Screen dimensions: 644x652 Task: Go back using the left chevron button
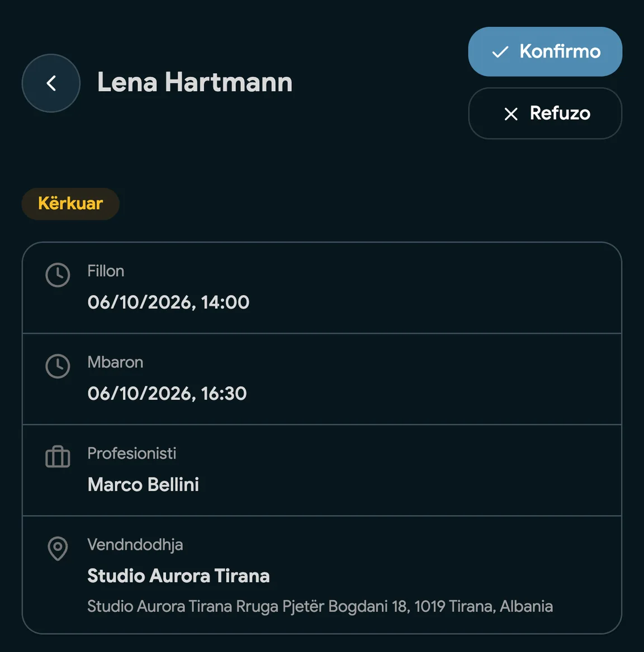click(x=51, y=83)
